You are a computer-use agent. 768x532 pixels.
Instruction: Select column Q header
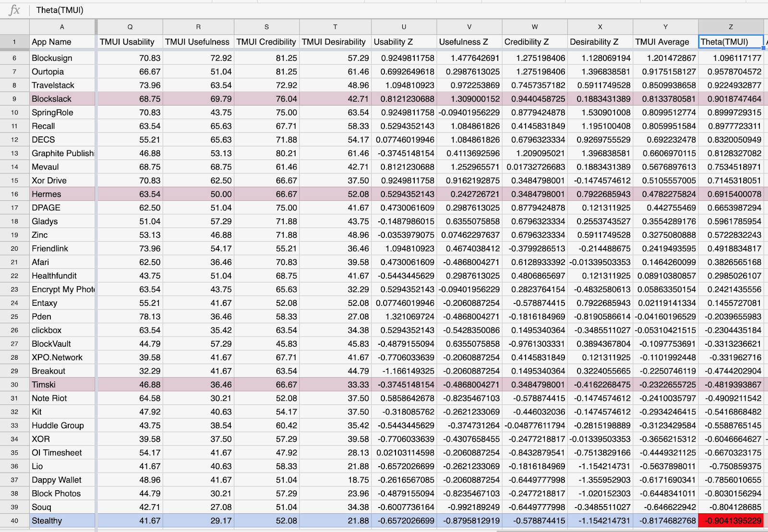tap(130, 27)
